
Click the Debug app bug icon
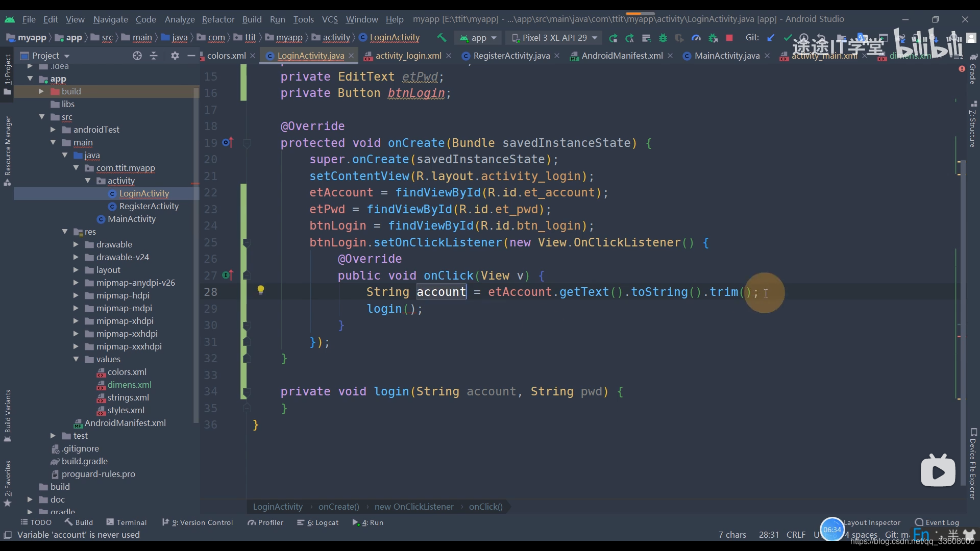click(x=663, y=38)
